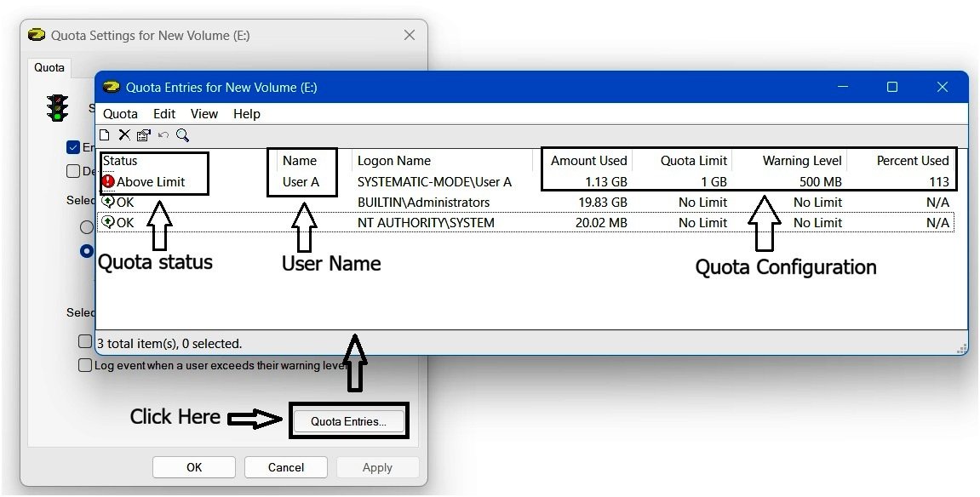Click the 3 total item(s) status bar text

point(169,344)
